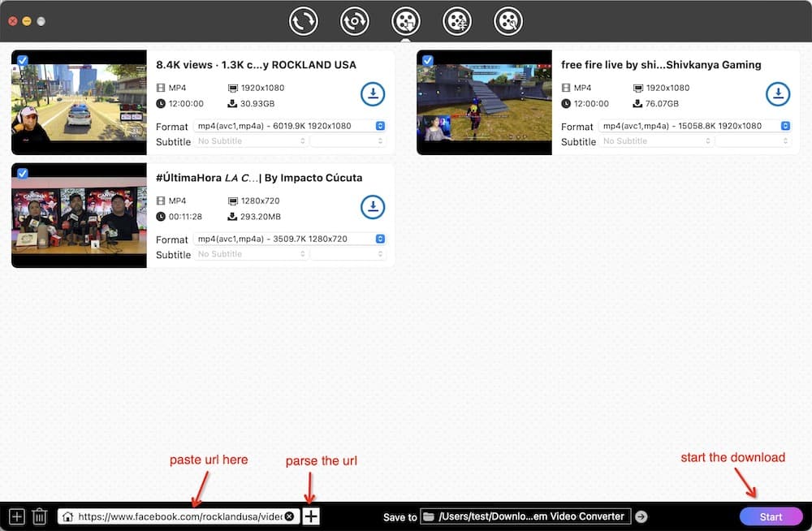812x531 pixels.
Task: Expand Format dropdown showing 15058.8K 1920x1080
Action: tap(694, 126)
